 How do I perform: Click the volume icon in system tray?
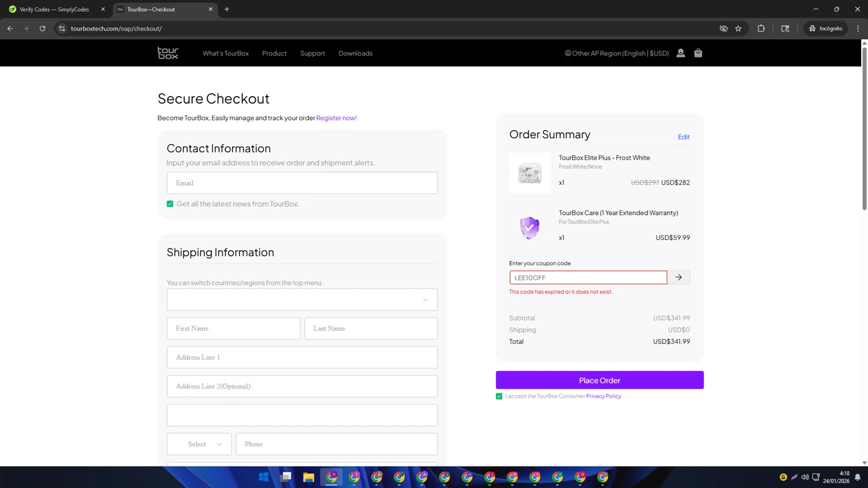point(805,477)
